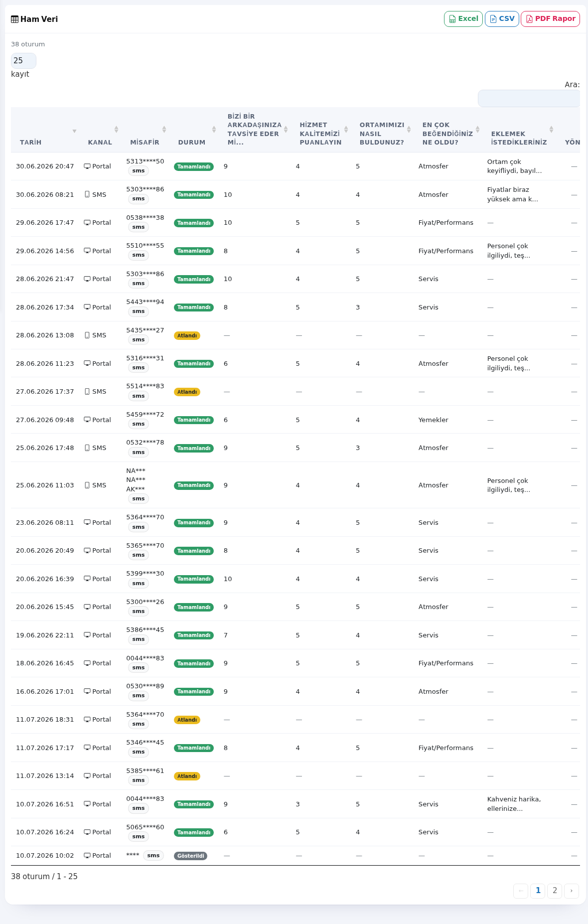Click the comment "Fiyatlar biraz yüksek ama k..."
Viewport: 588px width, 924px height.
(513, 194)
